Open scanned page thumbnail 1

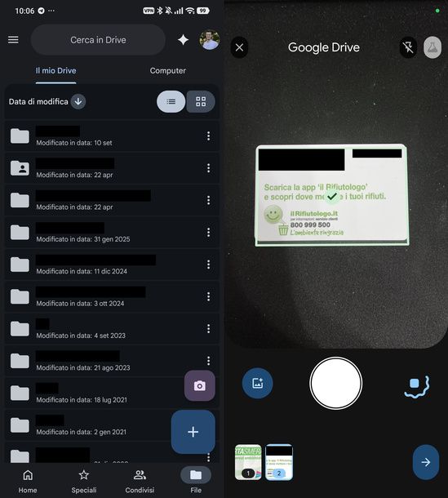(248, 462)
